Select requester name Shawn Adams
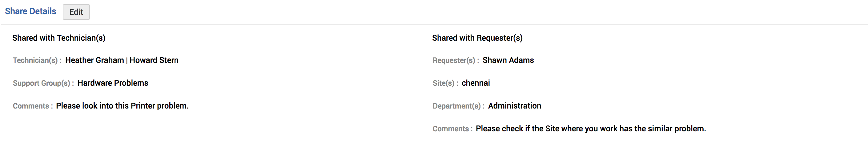 click(508, 60)
